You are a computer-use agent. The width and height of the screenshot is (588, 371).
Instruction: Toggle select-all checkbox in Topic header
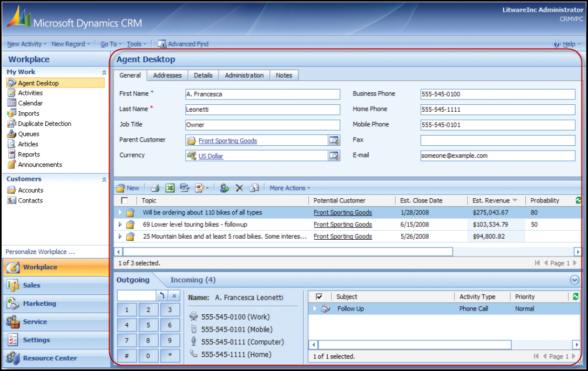[125, 201]
